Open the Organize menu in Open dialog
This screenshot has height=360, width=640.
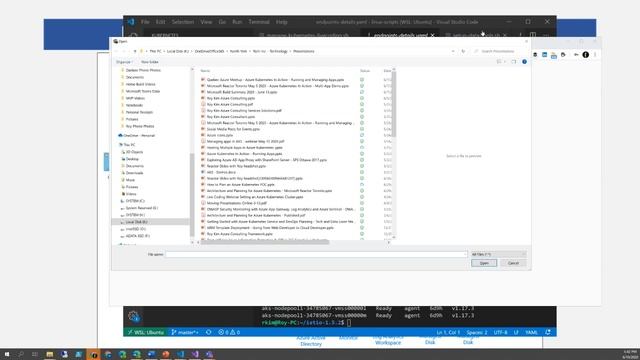[x=124, y=62]
